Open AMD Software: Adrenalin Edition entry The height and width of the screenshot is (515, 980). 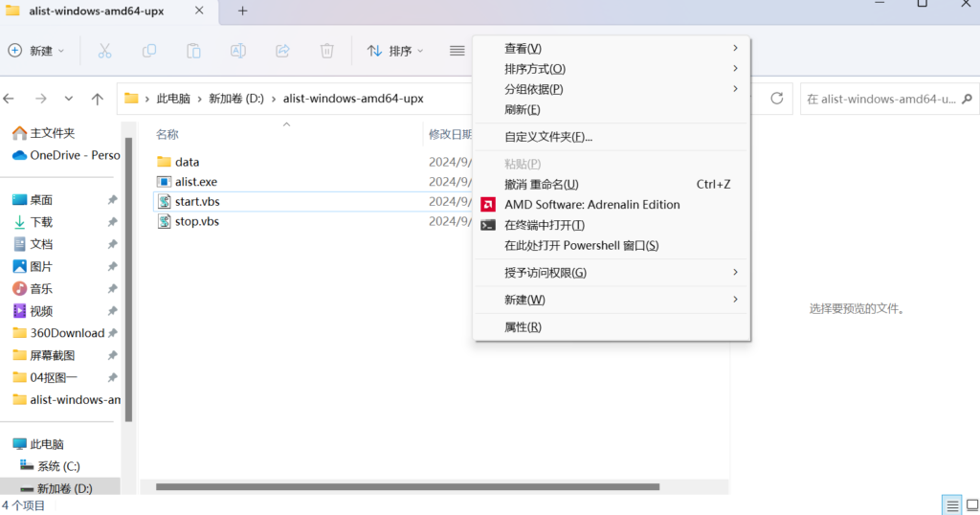pyautogui.click(x=612, y=205)
